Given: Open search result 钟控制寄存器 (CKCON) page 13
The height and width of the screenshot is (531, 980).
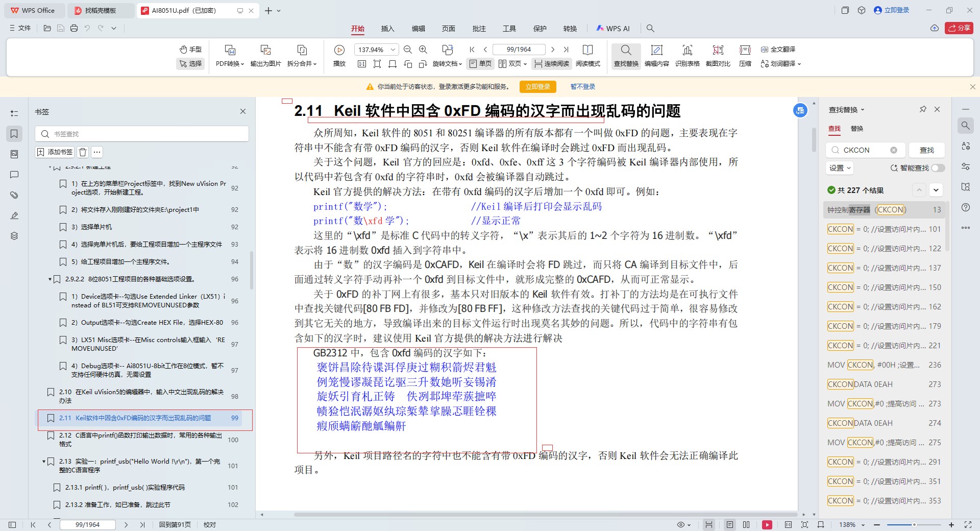Looking at the screenshot, I should 885,210.
